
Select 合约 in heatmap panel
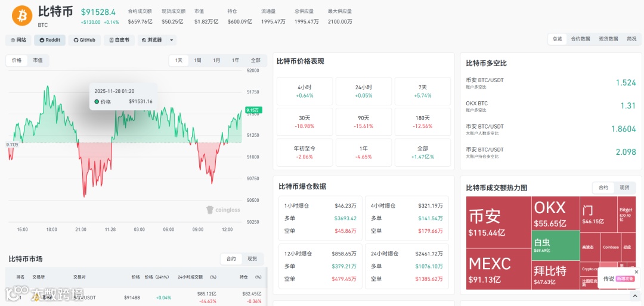[603, 188]
